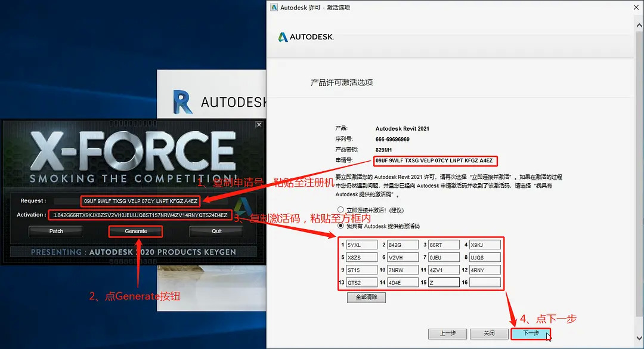Click the Generate button in the keygen
Screen dimensions: 644x349
point(136,231)
